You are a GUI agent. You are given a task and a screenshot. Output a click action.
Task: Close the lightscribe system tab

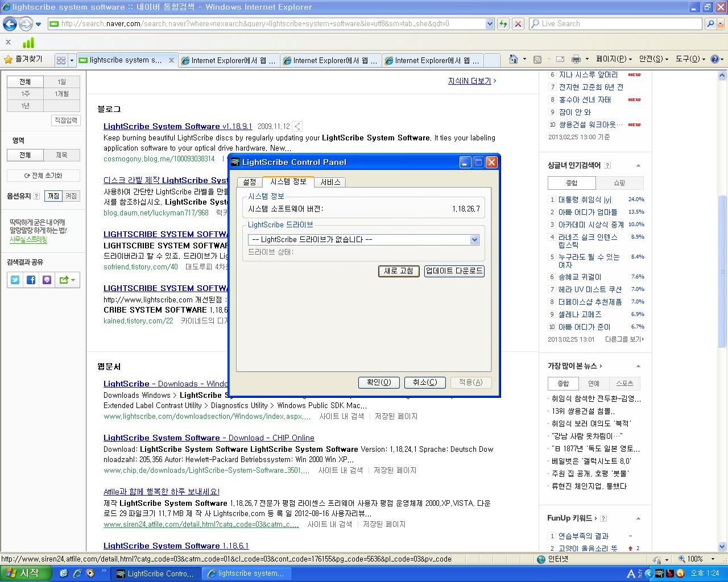pyautogui.click(x=171, y=60)
